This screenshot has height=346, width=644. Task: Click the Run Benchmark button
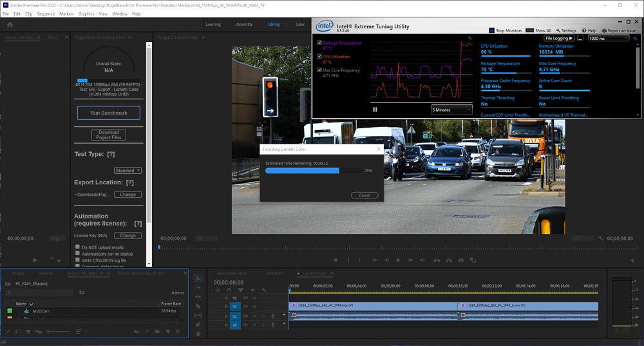tap(109, 113)
